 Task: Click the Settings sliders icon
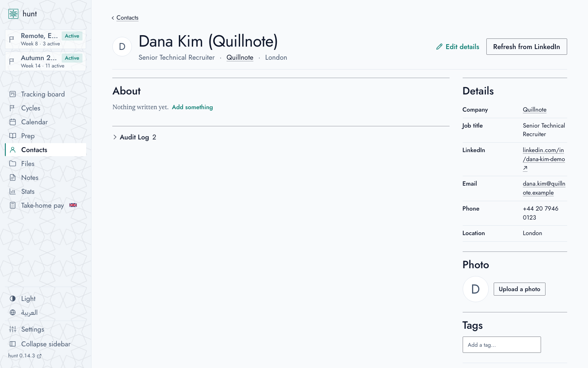click(13, 329)
